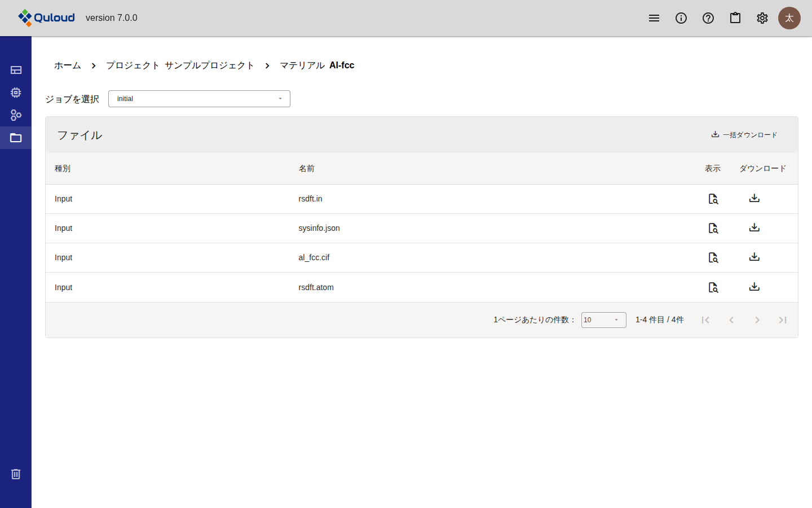Select the rsdft.in file name

pos(311,199)
